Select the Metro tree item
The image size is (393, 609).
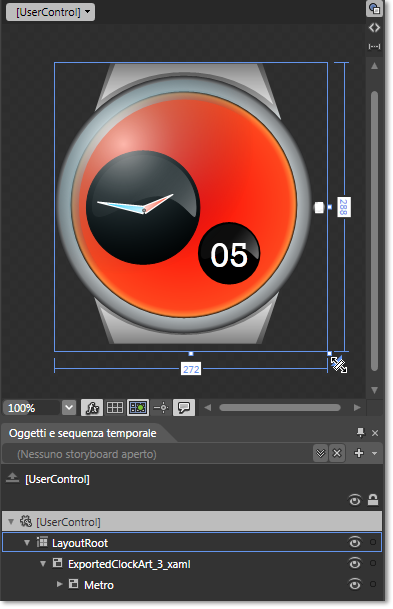click(x=99, y=585)
